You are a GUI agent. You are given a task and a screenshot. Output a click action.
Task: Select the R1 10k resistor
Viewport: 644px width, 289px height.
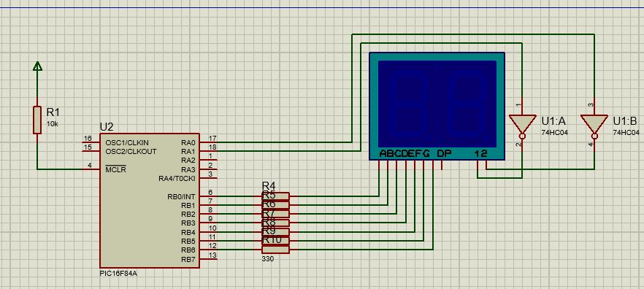pos(37,120)
